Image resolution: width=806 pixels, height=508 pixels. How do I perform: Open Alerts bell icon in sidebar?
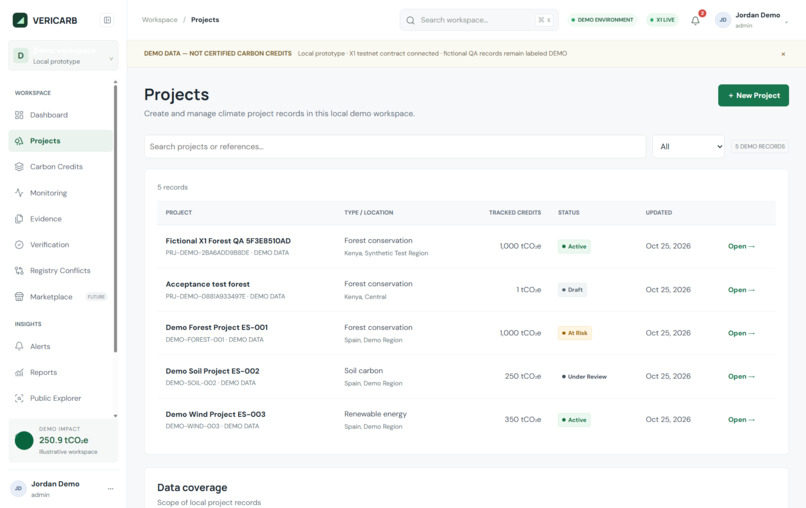pos(19,346)
